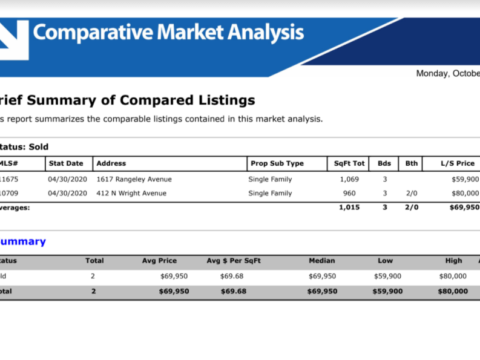Select the 1617 Rangeley Avenue listing
480x360 pixels.
coord(134,179)
